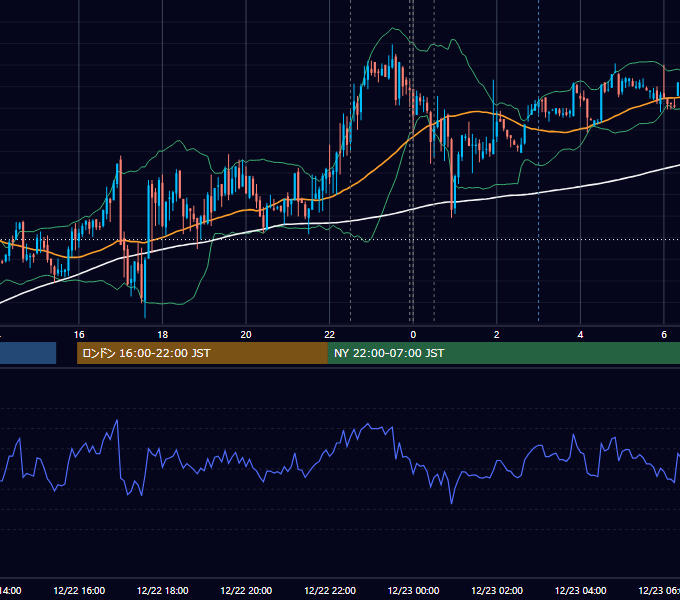The height and width of the screenshot is (600, 680).
Task: Click the 12/23 04:00 date label
Action: coord(581,590)
